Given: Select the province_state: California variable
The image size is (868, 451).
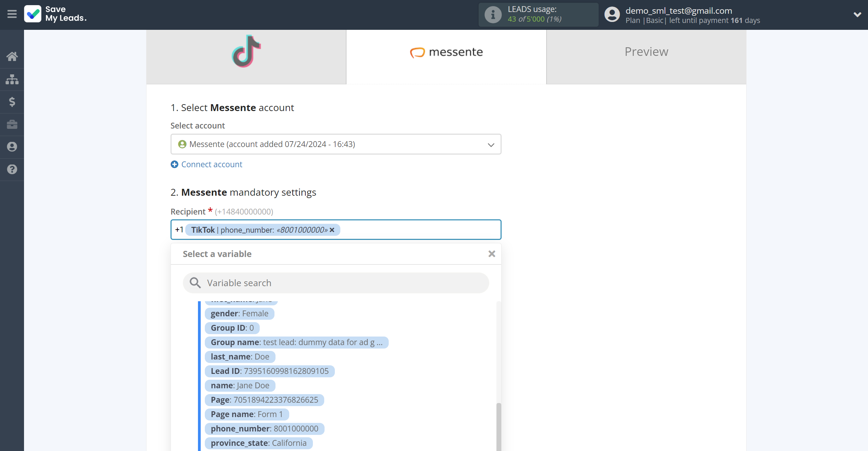Looking at the screenshot, I should pyautogui.click(x=259, y=443).
